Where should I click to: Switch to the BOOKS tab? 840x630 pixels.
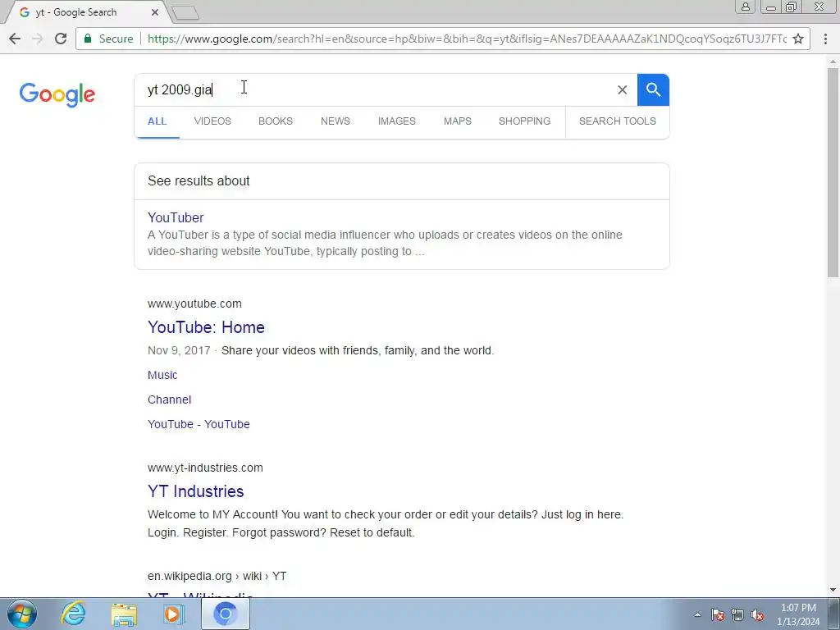276,121
